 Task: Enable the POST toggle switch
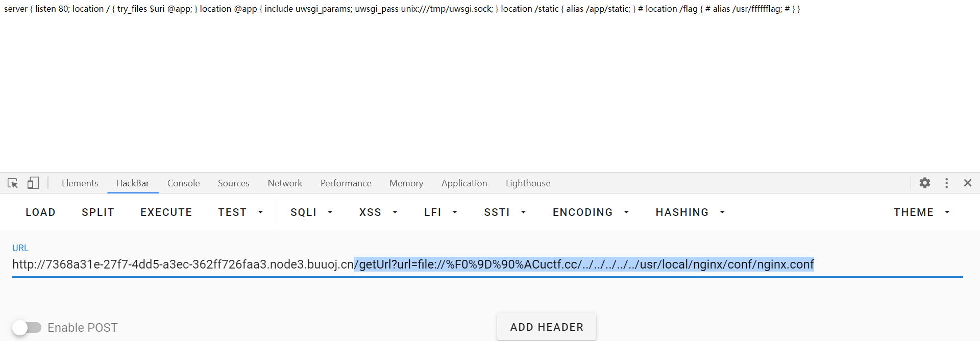(27, 328)
